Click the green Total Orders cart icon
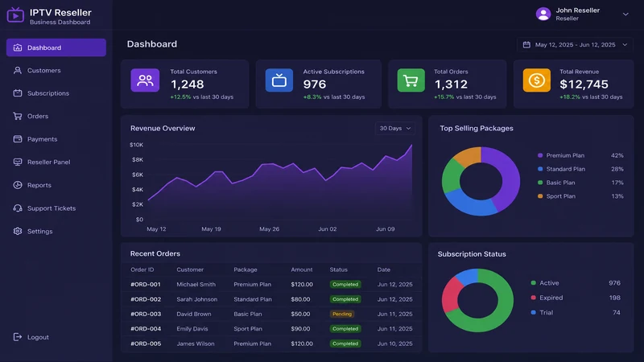Screen dimensions: 644x362 411,80
